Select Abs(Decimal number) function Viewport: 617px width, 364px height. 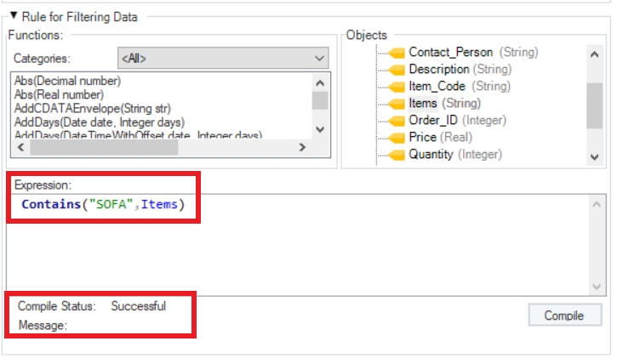pyautogui.click(x=67, y=82)
